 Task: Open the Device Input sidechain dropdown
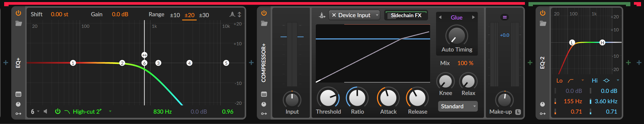[x=377, y=15]
